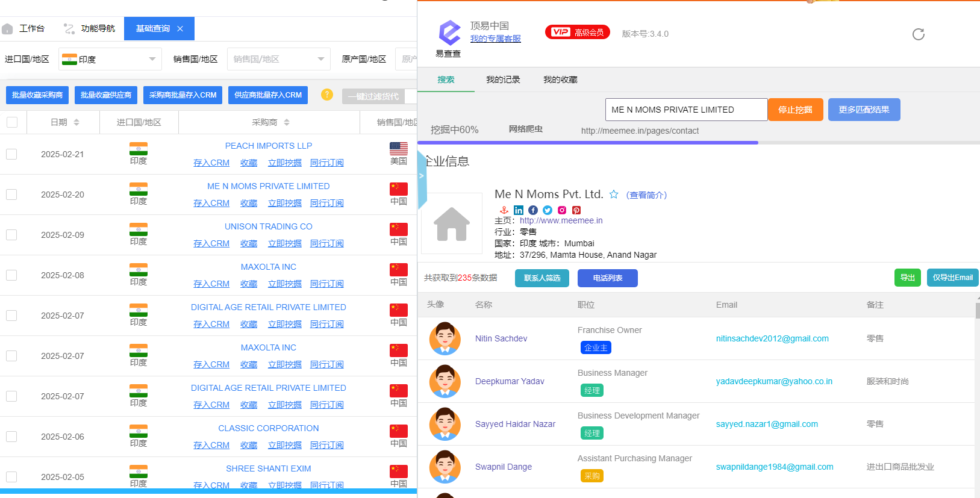
Task: Open the Pinterest icon for Me N Moms
Action: coord(576,210)
